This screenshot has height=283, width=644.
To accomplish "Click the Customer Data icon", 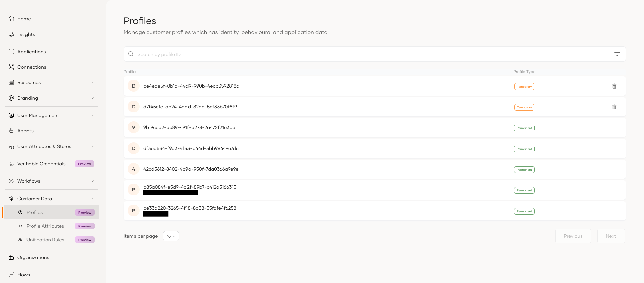I will [x=11, y=199].
